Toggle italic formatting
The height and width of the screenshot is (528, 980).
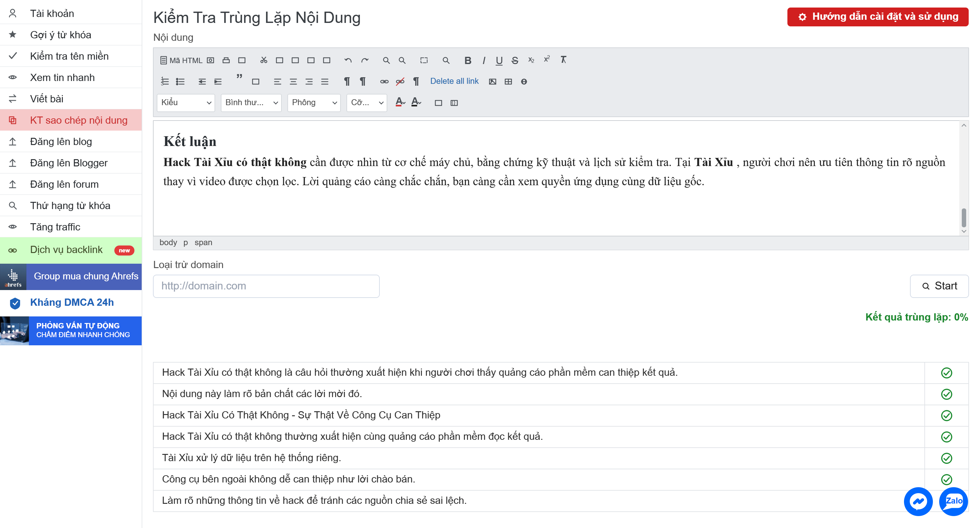click(484, 61)
